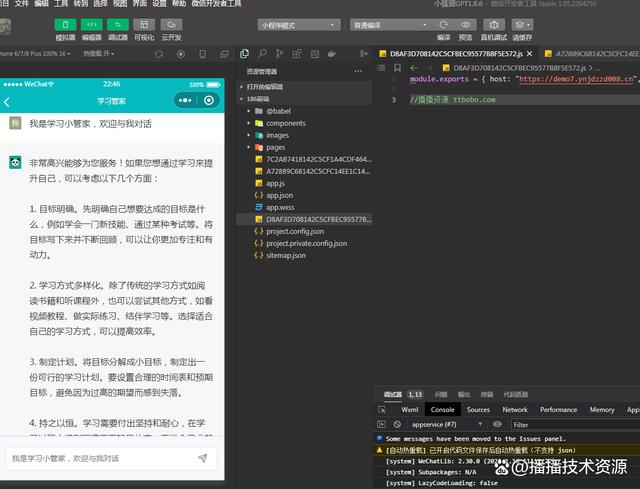The width and height of the screenshot is (640, 489).
Task: Switch to the Wxml debugger tab
Action: tap(409, 409)
